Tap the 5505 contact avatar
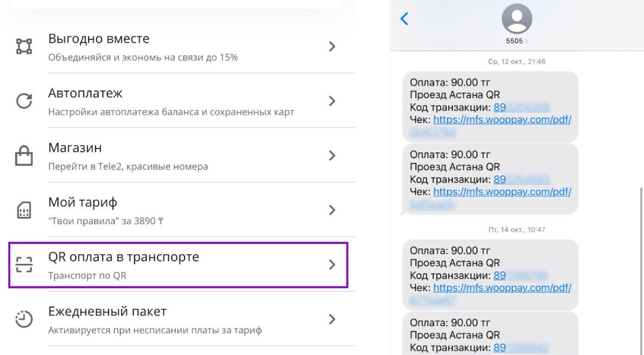The image size is (644, 355). pos(517,19)
